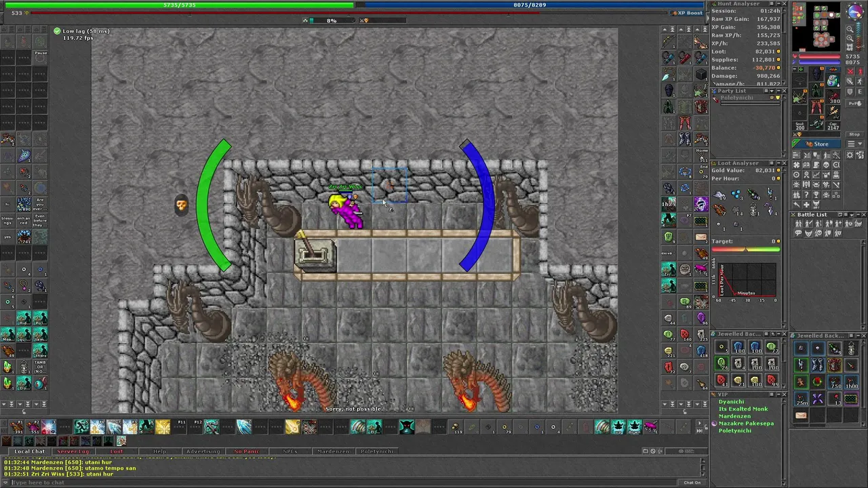868x488 pixels.
Task: Select Poletynichi in Party List
Action: click(x=736, y=98)
